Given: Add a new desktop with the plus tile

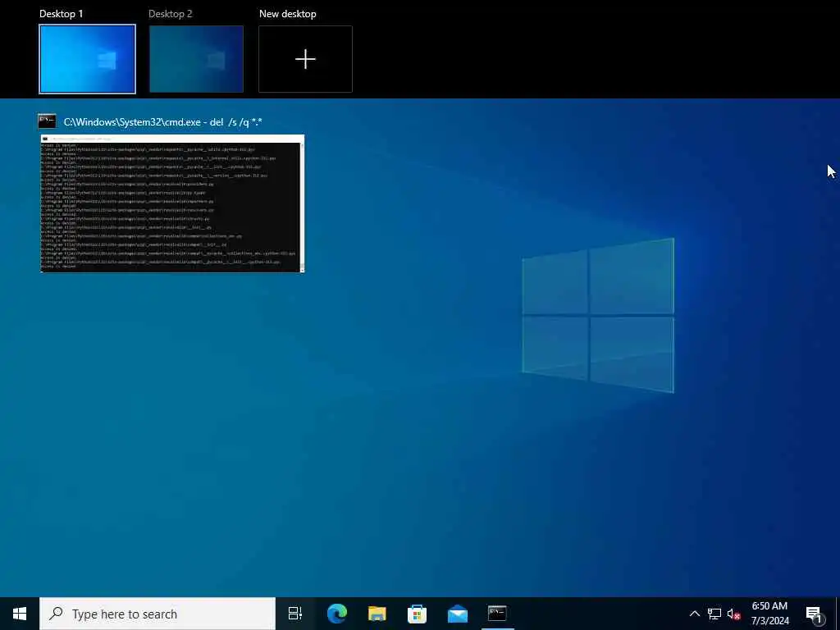Looking at the screenshot, I should tap(305, 59).
